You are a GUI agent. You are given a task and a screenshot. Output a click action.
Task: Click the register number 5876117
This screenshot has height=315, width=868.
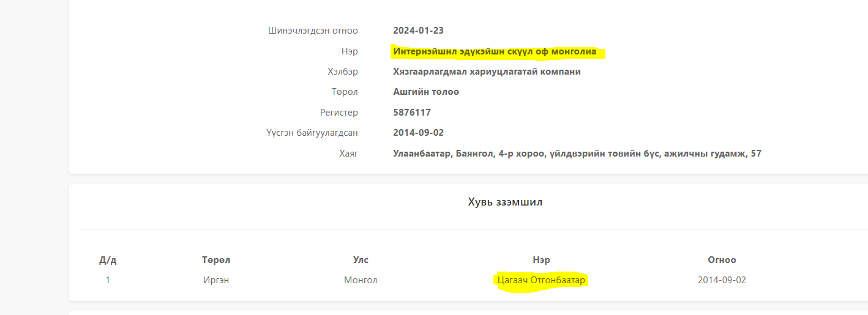coord(412,113)
